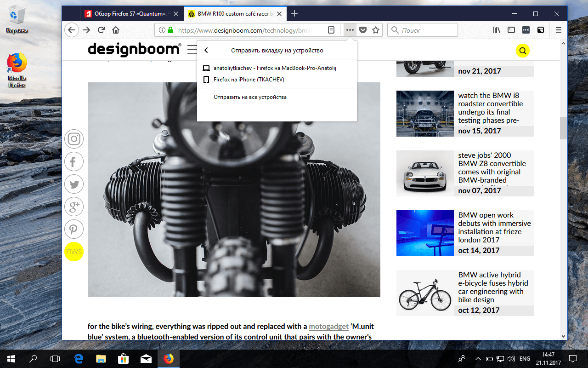This screenshot has width=588, height=368.
Task: Click inside the Поиск search field
Action: tap(422, 29)
